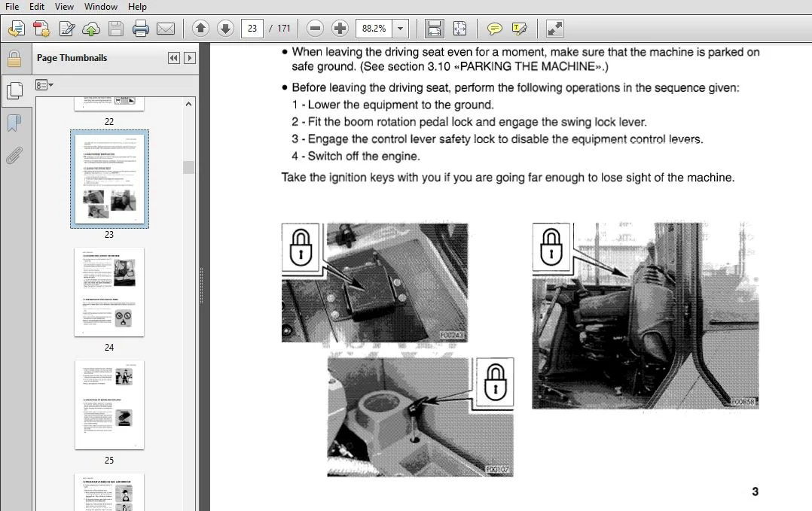Open the Edit menu
812x511 pixels.
pyautogui.click(x=37, y=7)
